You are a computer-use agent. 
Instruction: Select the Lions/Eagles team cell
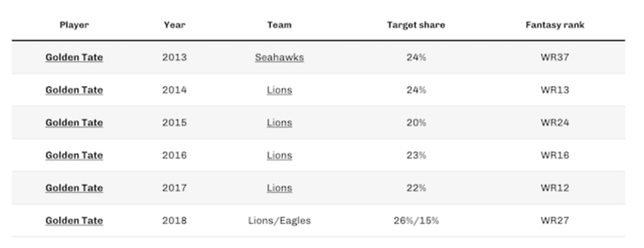279,221
